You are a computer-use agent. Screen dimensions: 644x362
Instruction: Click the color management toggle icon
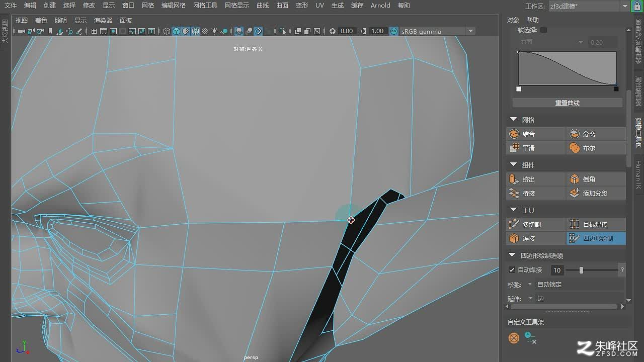[x=393, y=31]
